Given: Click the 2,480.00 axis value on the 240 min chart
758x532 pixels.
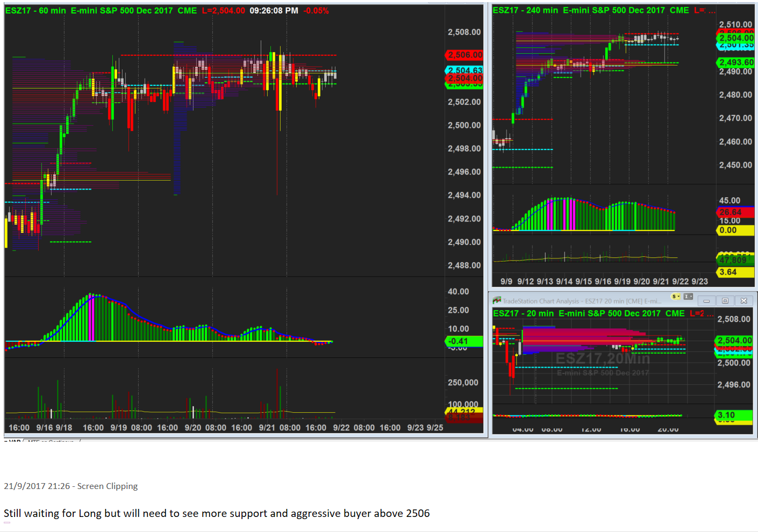Looking at the screenshot, I should [x=735, y=95].
